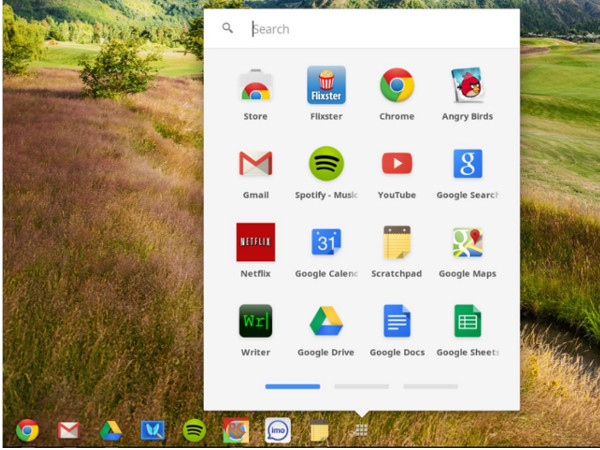
Task: Switch to the second launcher page
Action: tap(362, 386)
